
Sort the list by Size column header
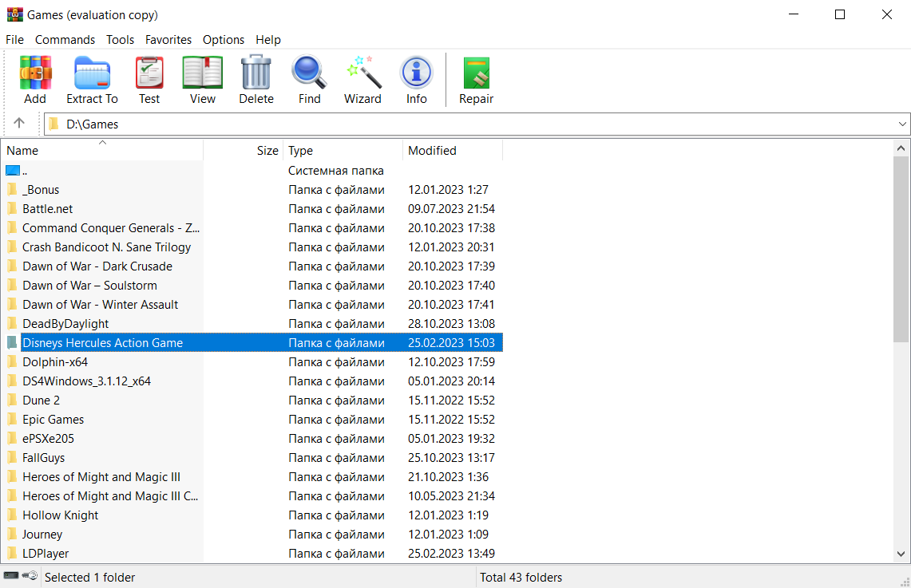tap(243, 150)
